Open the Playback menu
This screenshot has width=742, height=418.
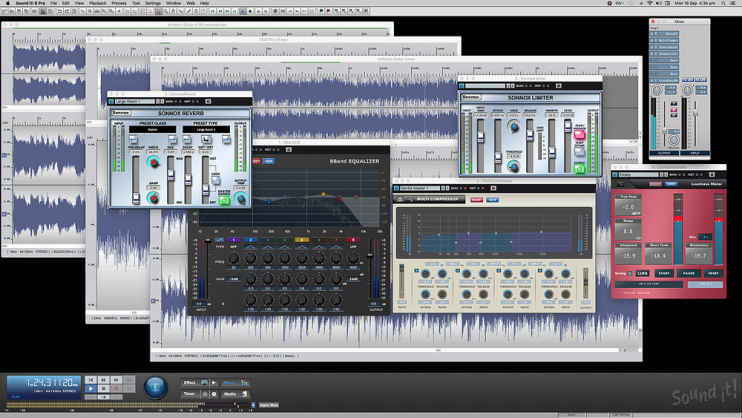pyautogui.click(x=96, y=3)
